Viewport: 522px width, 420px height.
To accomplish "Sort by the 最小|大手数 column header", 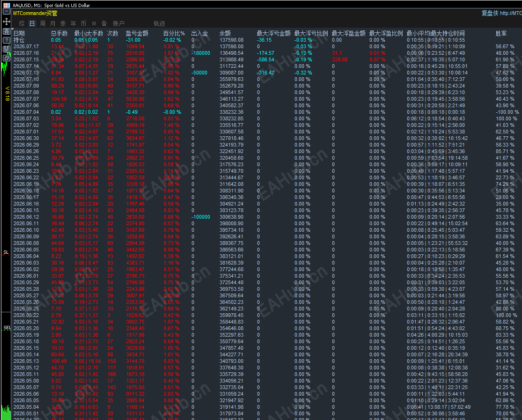I will point(88,33).
